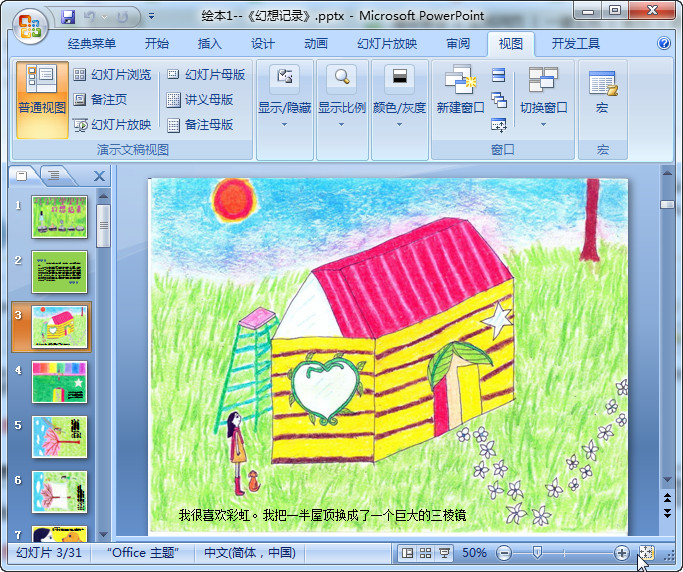The image size is (683, 572).
Task: Click the 50% zoom level
Action: [474, 553]
